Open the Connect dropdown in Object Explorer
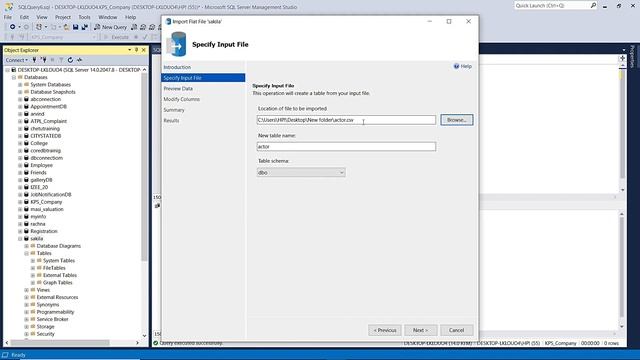This screenshot has width=640, height=360. [x=17, y=60]
